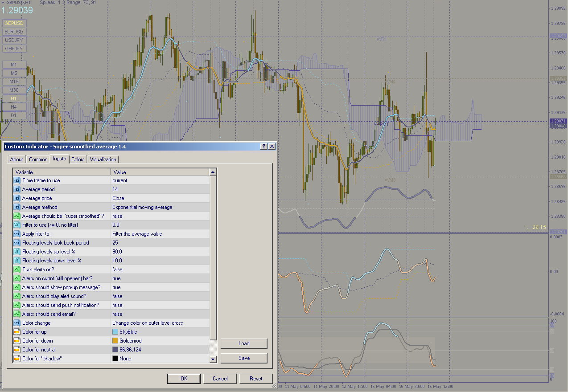Screen dimensions: 568x392
Task: Click the SkyBlue color swatch
Action: (115, 332)
